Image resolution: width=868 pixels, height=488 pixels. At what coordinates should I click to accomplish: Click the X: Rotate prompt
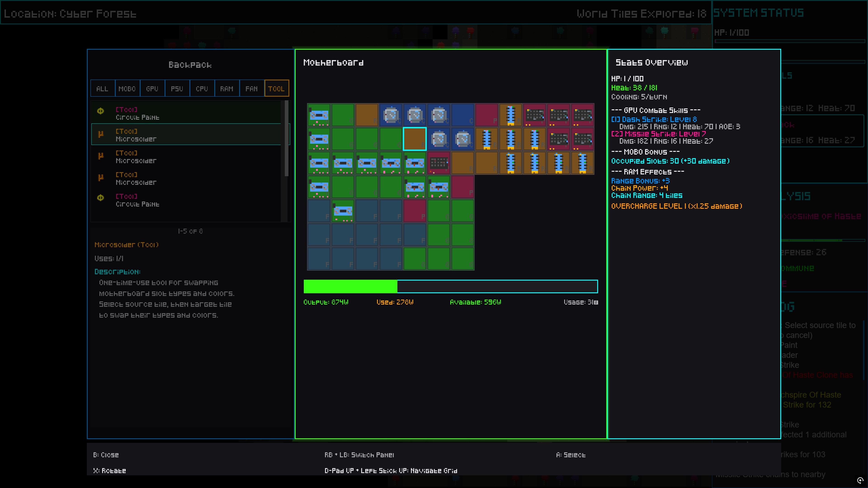click(109, 470)
